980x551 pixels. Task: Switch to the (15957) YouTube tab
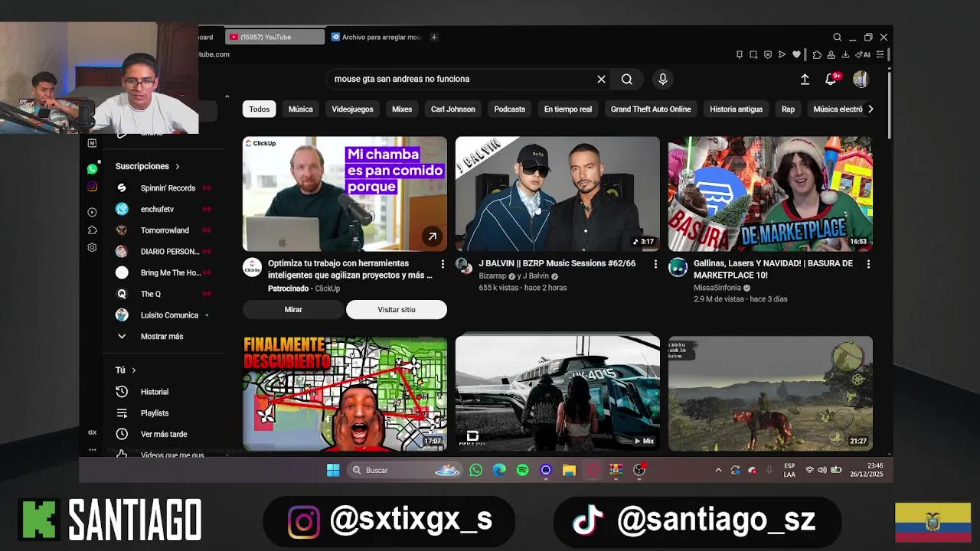(275, 37)
